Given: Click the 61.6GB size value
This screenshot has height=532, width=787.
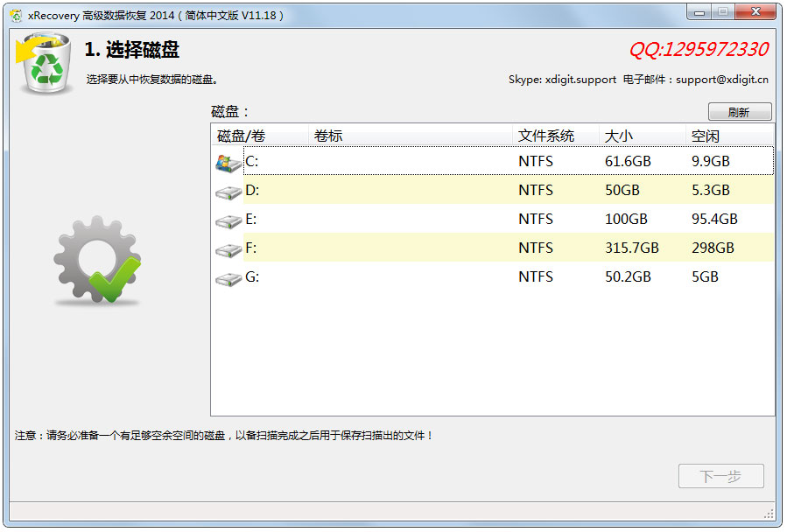Looking at the screenshot, I should click(628, 161).
